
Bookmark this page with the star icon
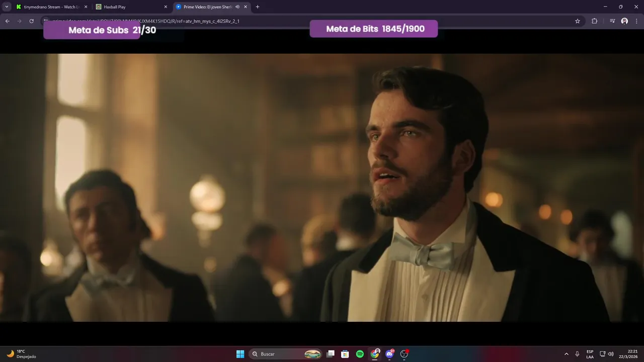click(x=578, y=21)
